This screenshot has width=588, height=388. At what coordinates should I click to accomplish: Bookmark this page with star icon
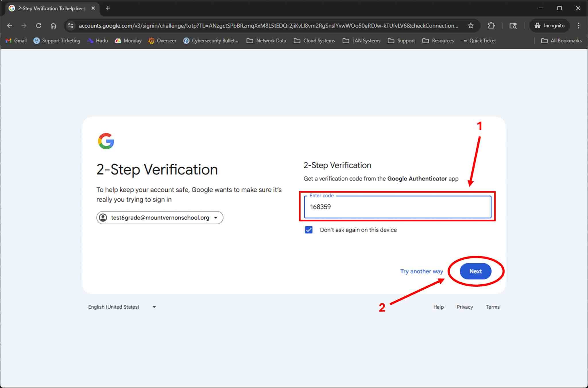[x=471, y=26]
